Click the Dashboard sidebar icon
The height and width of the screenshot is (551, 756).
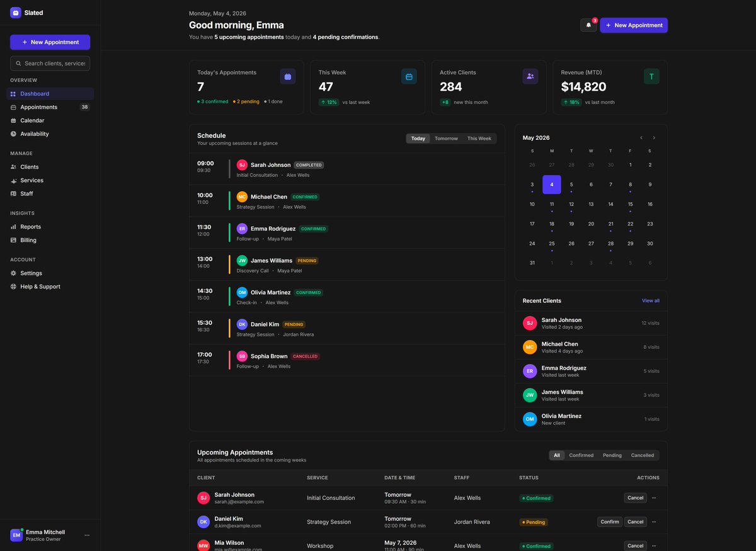click(x=13, y=94)
